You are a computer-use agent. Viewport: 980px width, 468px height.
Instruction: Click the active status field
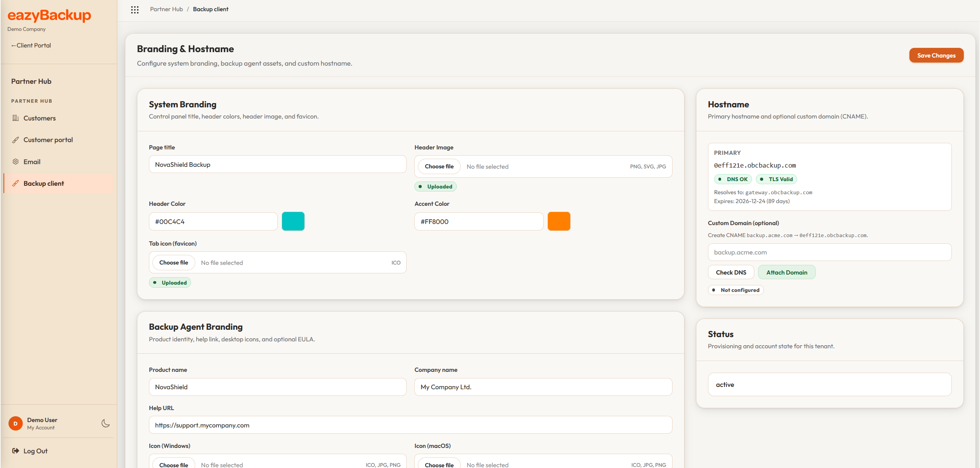tap(830, 385)
